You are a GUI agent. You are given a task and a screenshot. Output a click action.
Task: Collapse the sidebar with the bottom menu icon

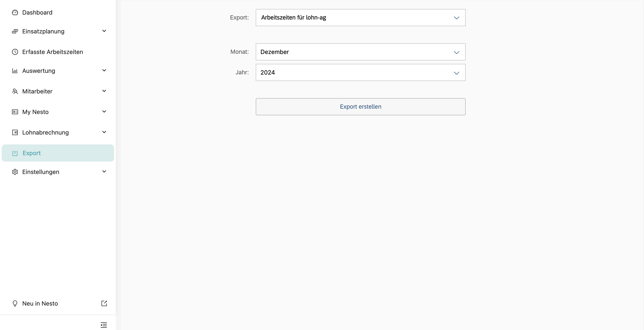point(104,325)
